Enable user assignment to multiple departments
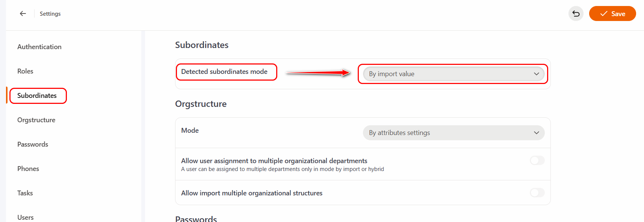The image size is (644, 222). click(537, 160)
